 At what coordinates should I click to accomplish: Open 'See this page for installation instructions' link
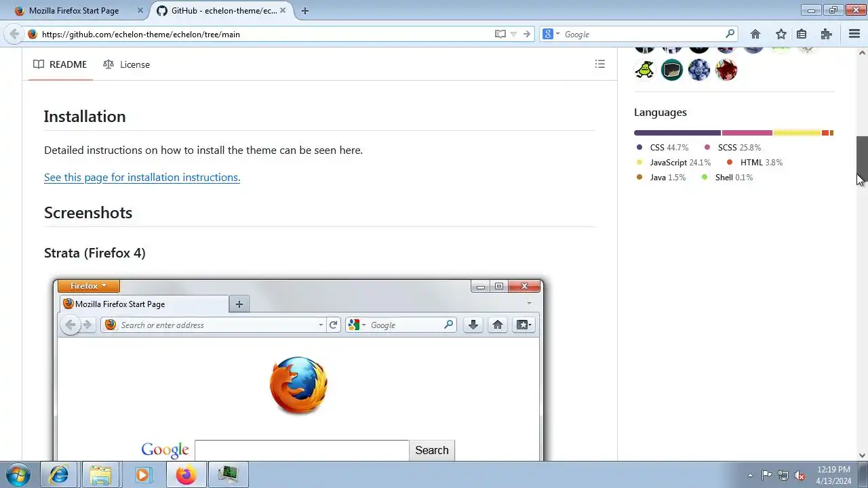point(142,177)
